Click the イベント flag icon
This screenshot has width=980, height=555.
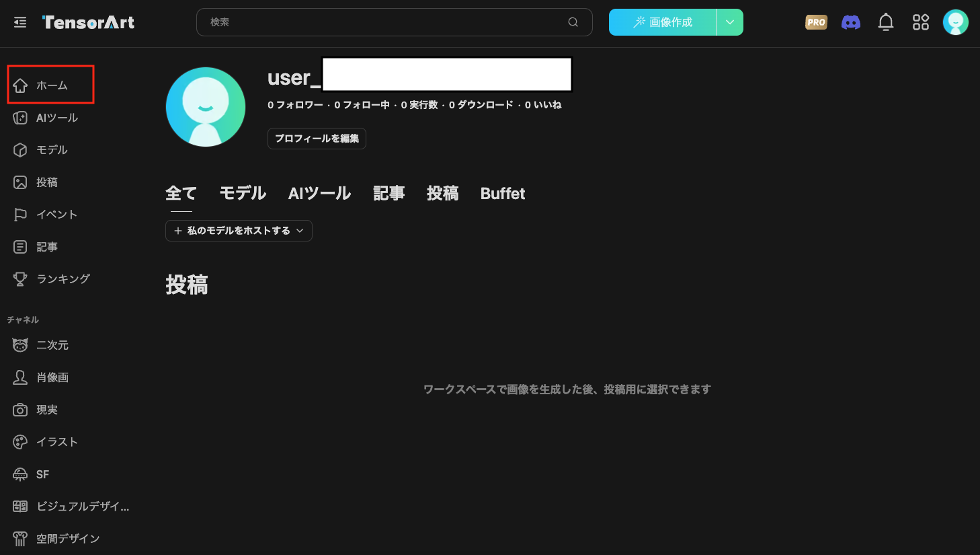point(20,215)
